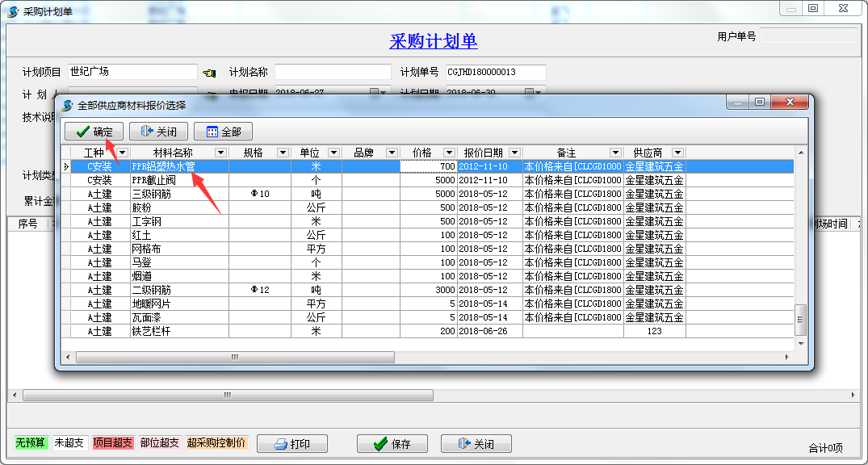Image resolution: width=868 pixels, height=465 pixels.
Task: Open the 材料名称 column filter dropdown
Action: click(220, 153)
